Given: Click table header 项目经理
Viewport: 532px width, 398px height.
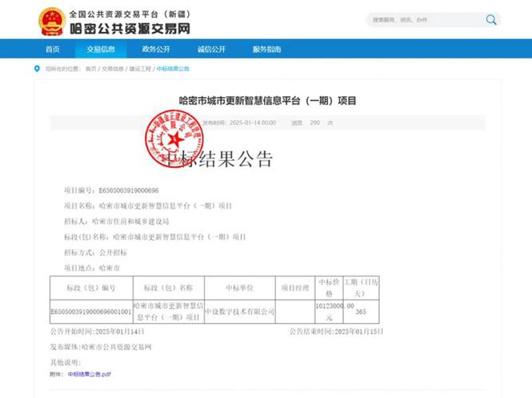Looking at the screenshot, I should pyautogui.click(x=295, y=288).
